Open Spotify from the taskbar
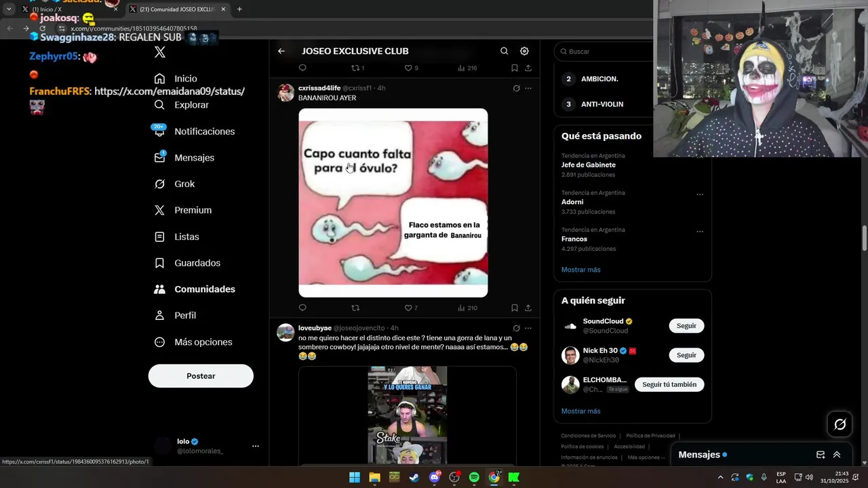This screenshot has width=868, height=488. pos(474,477)
